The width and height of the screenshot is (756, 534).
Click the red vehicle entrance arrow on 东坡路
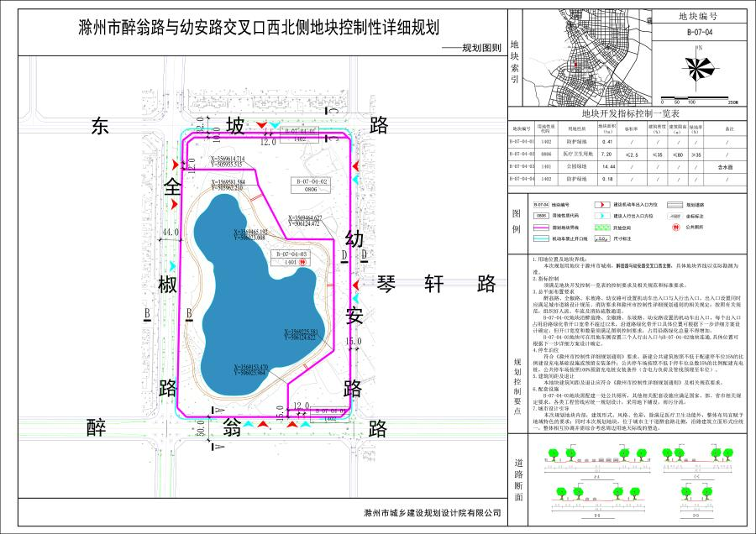pyautogui.click(x=261, y=125)
